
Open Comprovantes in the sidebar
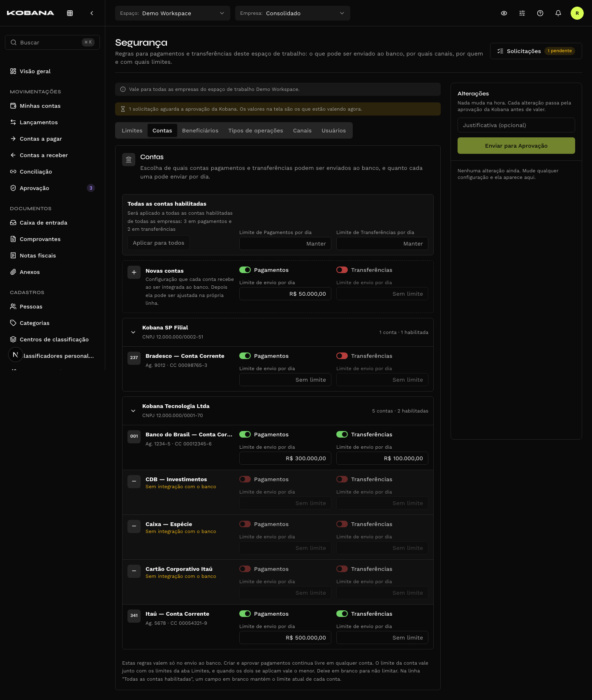(x=52, y=239)
